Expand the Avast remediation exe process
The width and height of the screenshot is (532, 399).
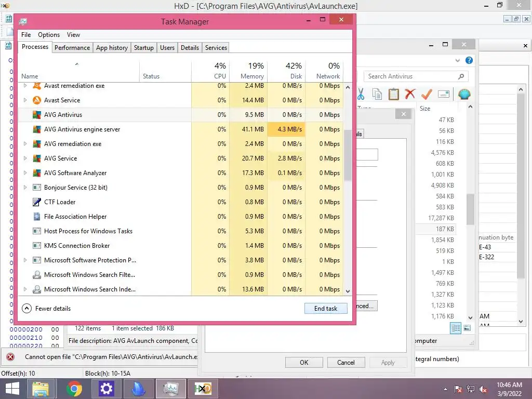[x=25, y=86]
